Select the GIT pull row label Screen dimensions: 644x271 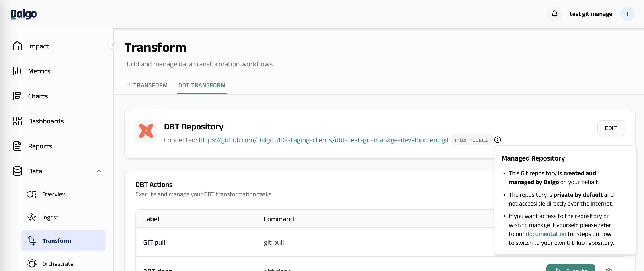pyautogui.click(x=154, y=242)
